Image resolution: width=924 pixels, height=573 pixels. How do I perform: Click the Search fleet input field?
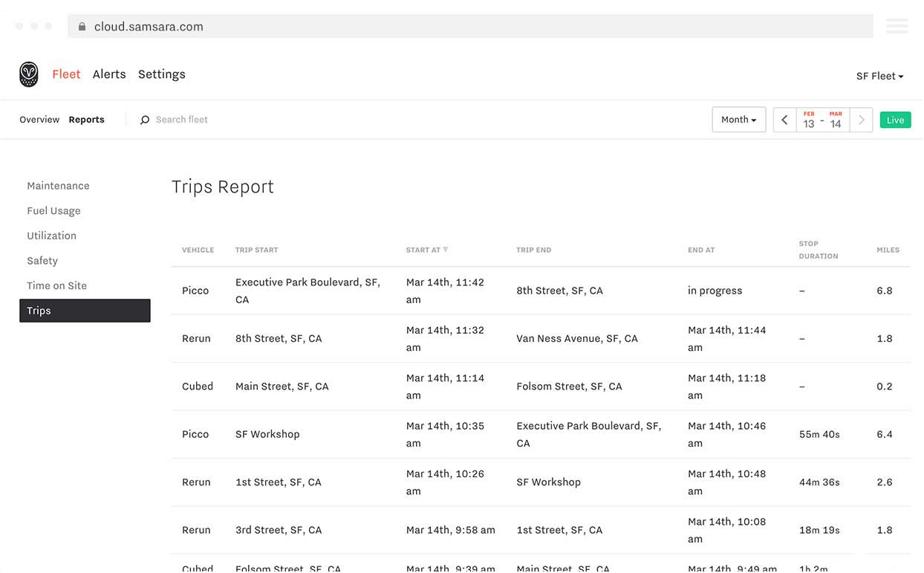pos(182,120)
